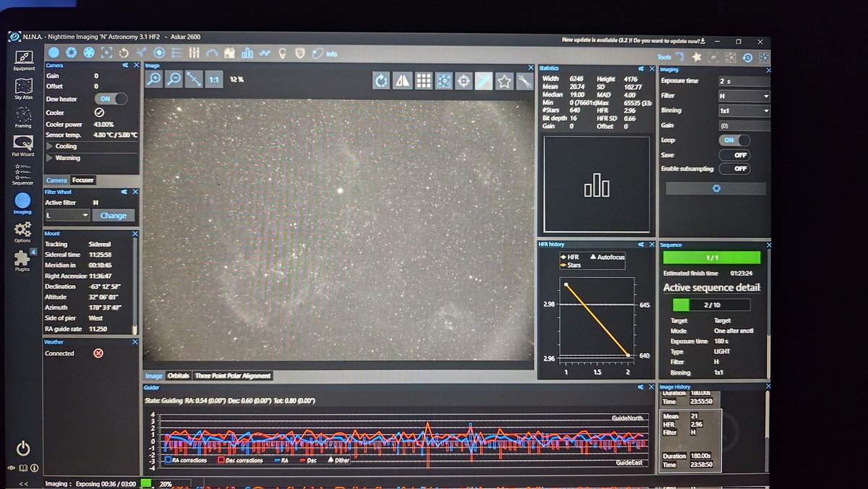Click the 20% exposing progress bar

point(166,483)
